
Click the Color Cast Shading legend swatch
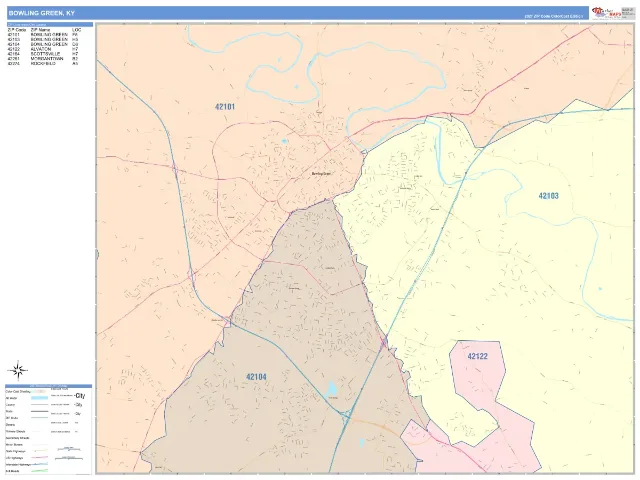(39, 391)
